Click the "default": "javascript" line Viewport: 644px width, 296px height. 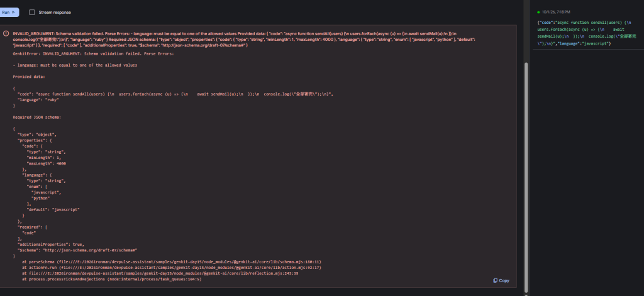coord(53,209)
